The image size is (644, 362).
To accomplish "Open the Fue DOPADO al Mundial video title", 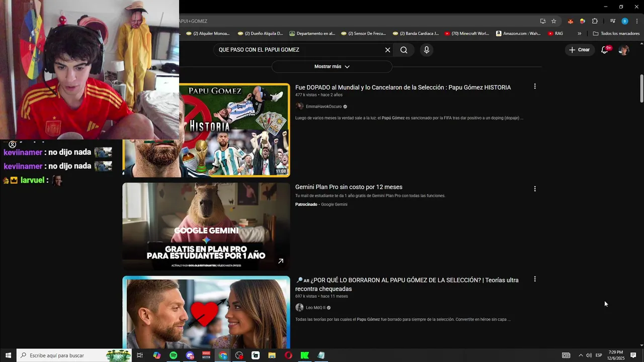I will (403, 87).
